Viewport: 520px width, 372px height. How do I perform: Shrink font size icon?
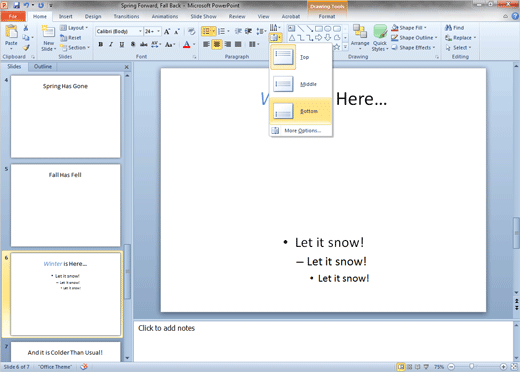point(177,31)
